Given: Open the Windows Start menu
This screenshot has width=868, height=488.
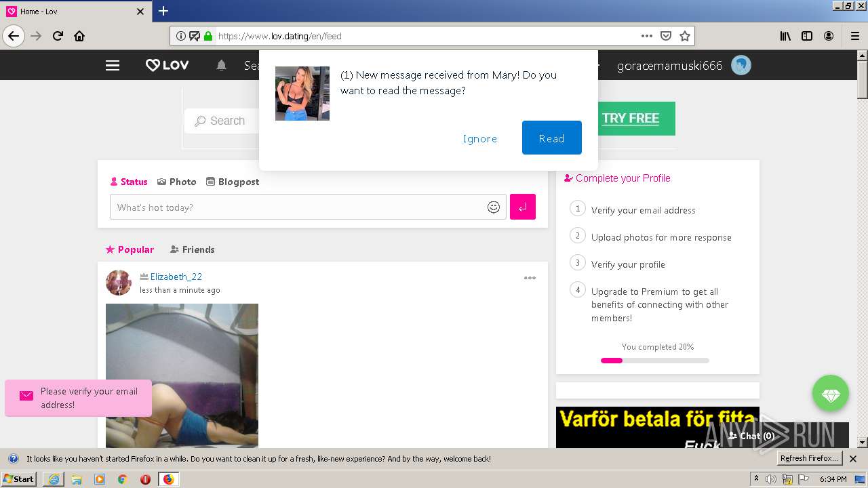Looking at the screenshot, I should (19, 479).
